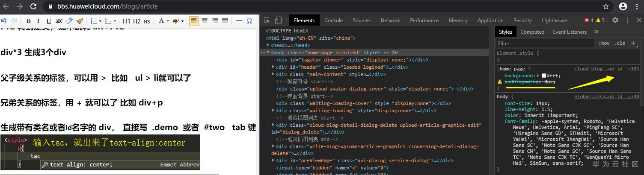Click the red error count badge
The height and width of the screenshot is (175, 644).
589,20
